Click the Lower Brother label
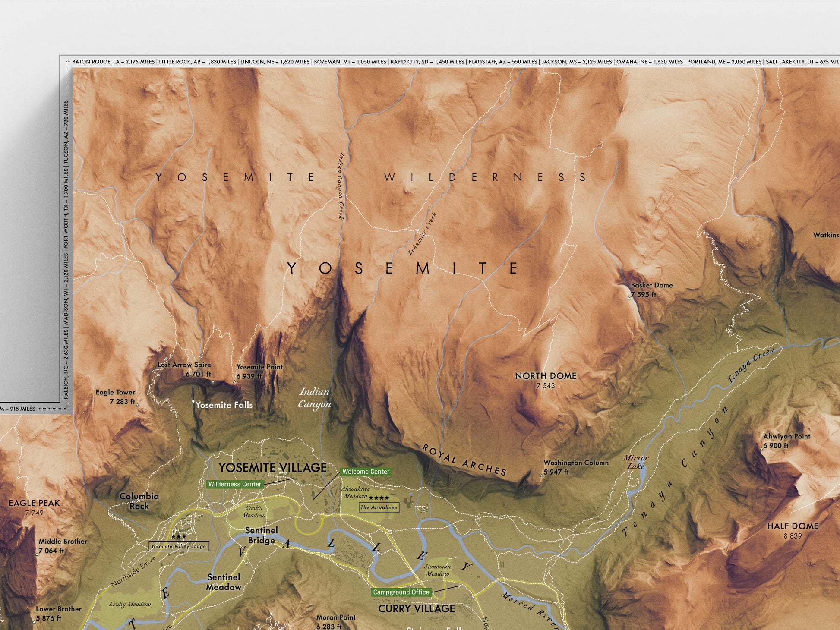 (59, 609)
